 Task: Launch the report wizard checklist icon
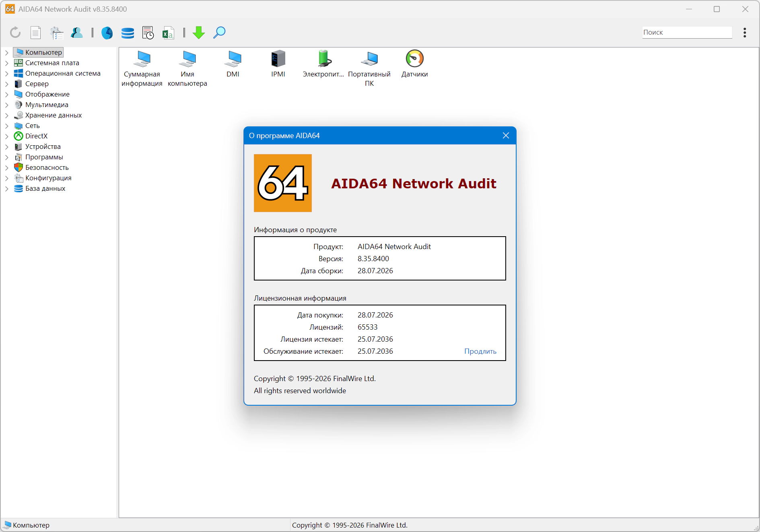click(57, 33)
